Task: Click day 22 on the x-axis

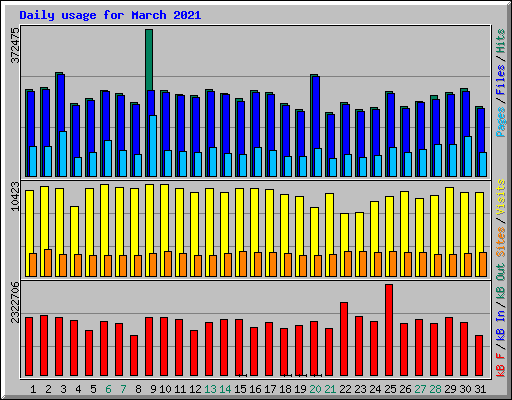Action: coord(345,389)
